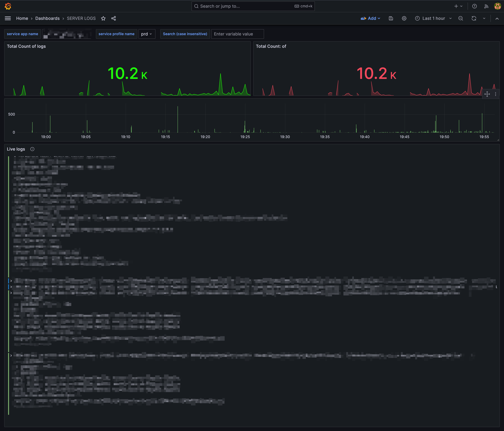
Task: Click the Grafana logo icon
Action: pos(8,6)
